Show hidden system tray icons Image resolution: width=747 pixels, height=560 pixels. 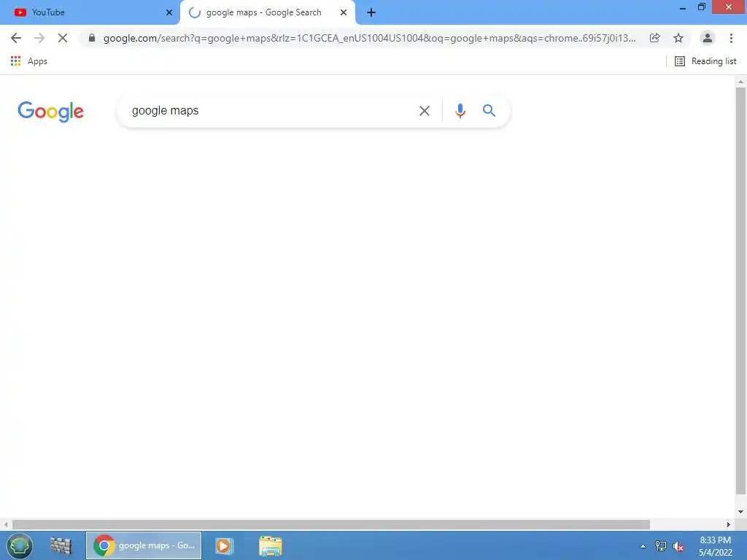point(643,546)
